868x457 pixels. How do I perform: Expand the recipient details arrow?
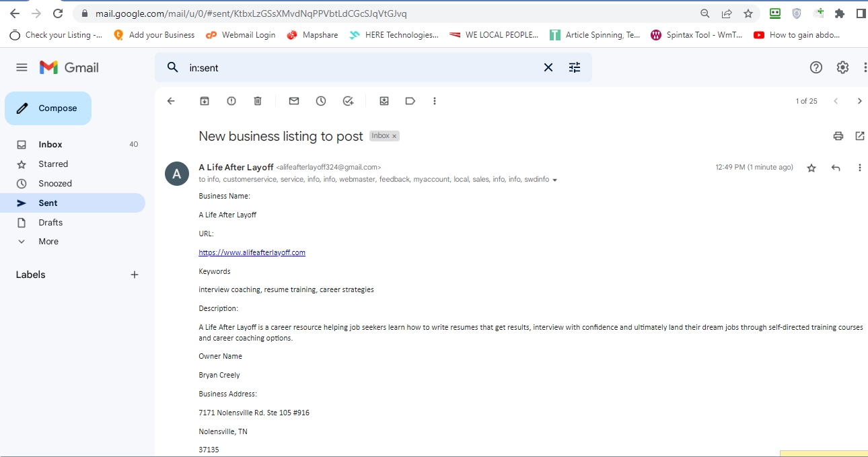[x=554, y=180]
